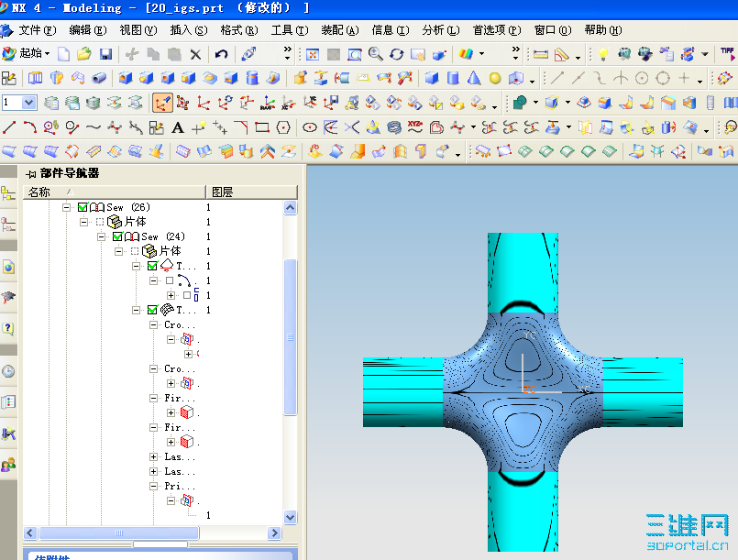738x560 pixels.
Task: Open the Roles people sidebar tab
Action: point(8,465)
